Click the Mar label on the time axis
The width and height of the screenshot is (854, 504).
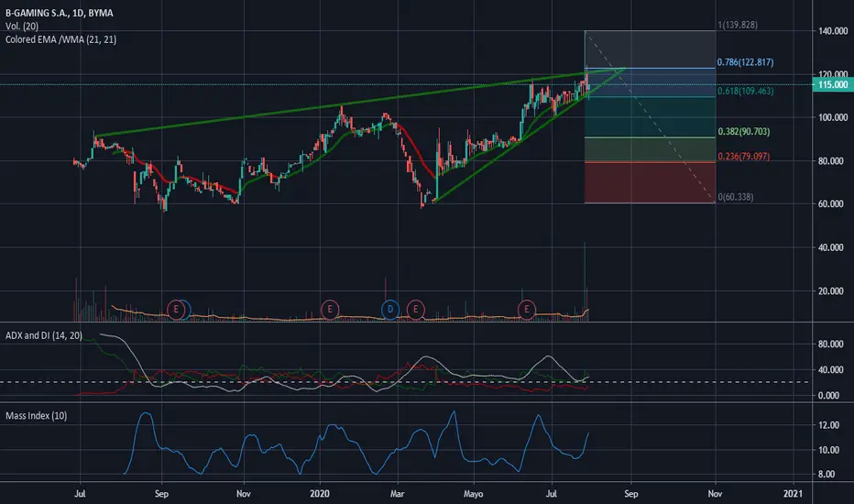coord(397,494)
